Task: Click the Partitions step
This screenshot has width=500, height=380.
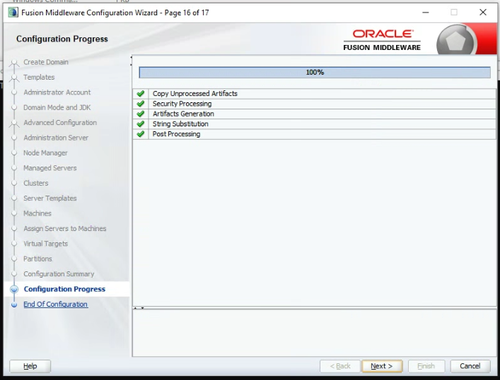Action: point(38,259)
